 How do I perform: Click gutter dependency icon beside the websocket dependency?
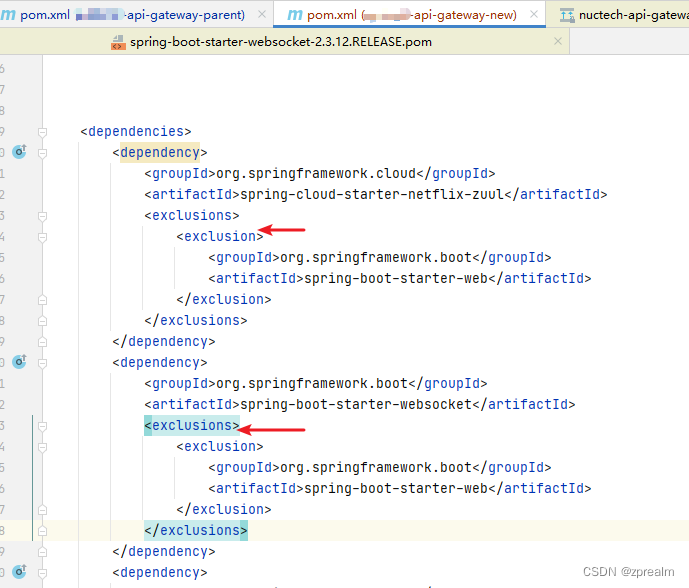click(19, 362)
